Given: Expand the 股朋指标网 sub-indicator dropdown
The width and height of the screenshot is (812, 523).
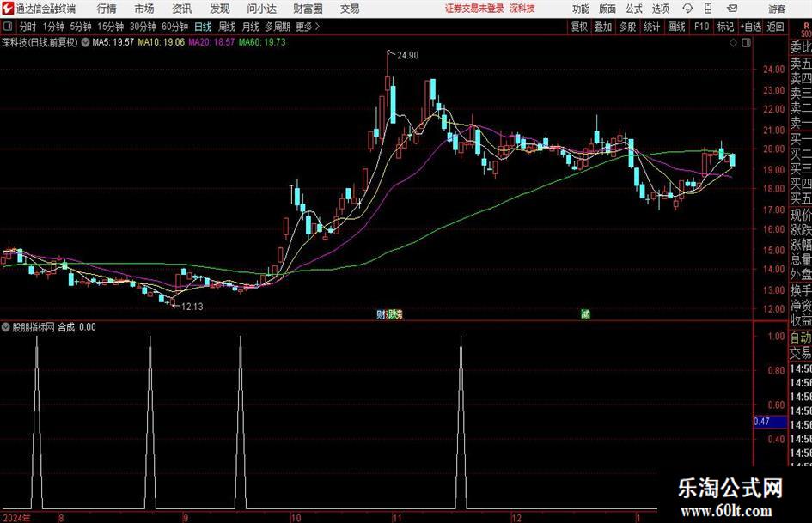Looking at the screenshot, I should tap(6, 327).
